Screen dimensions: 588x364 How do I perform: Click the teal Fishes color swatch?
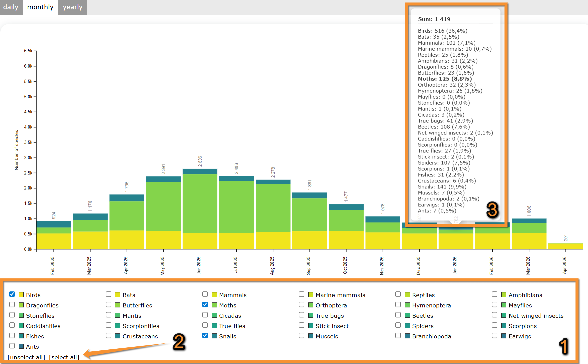[x=21, y=336]
